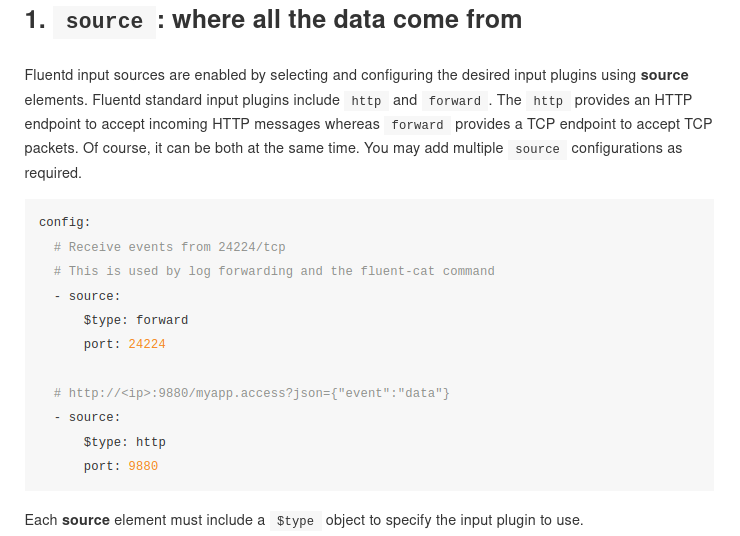Click the bold 'source' in the last sentence

click(86, 520)
